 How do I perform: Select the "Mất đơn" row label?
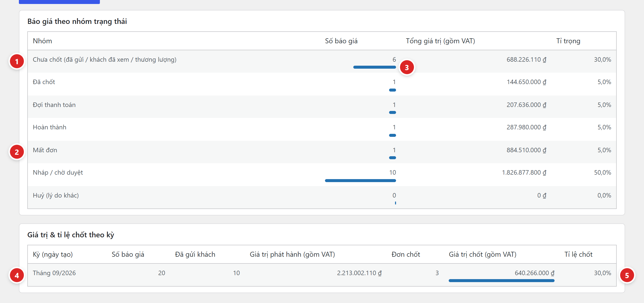(x=45, y=150)
